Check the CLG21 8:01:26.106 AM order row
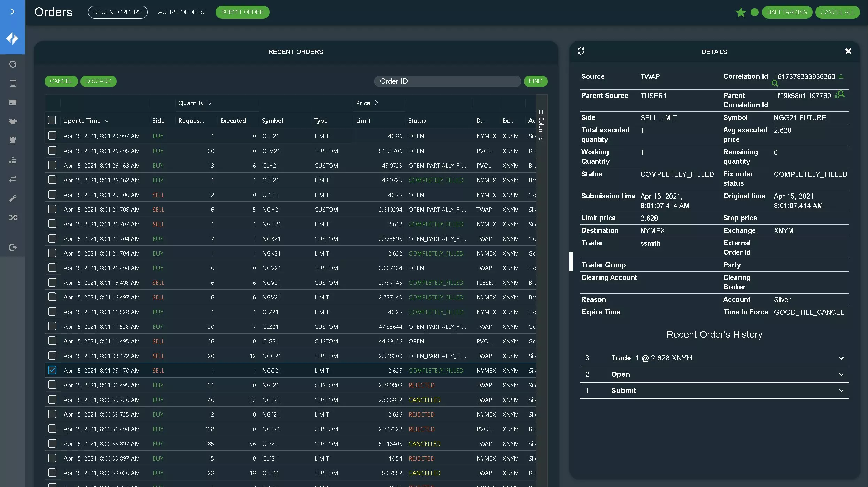 (52, 195)
